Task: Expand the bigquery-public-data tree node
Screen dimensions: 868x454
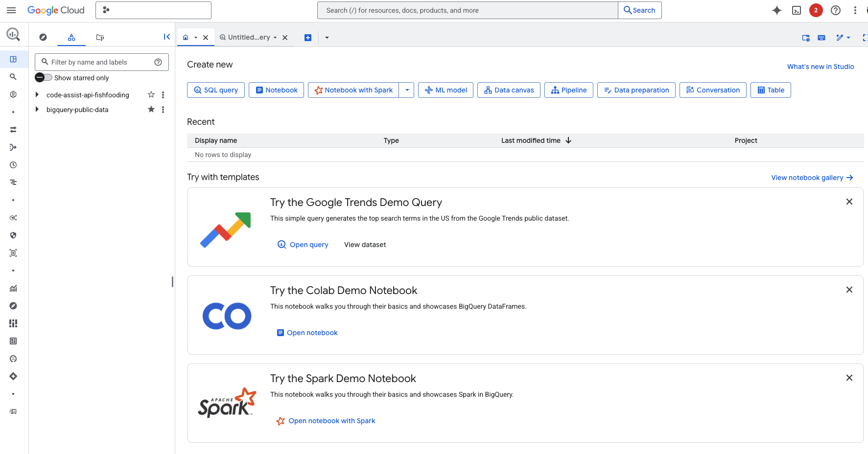Action: (x=37, y=110)
